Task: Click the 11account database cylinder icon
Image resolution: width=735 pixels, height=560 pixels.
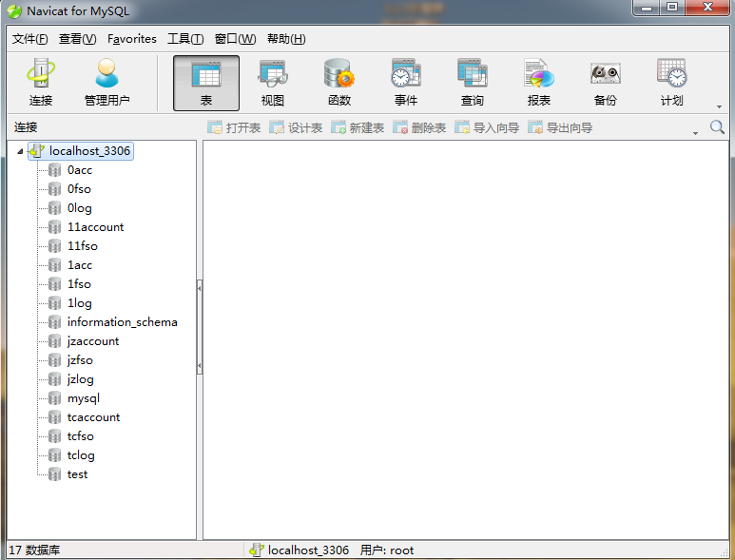Action: pyautogui.click(x=55, y=227)
